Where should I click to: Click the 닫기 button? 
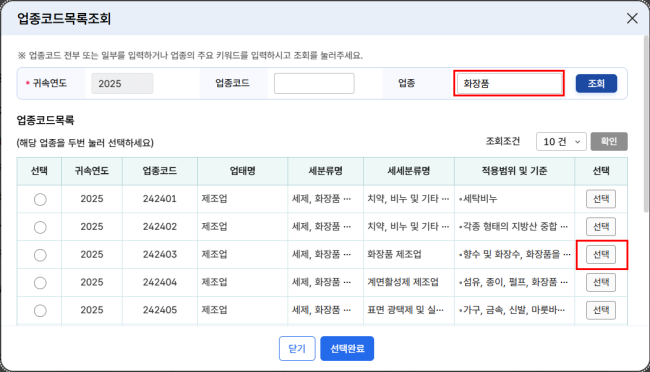tap(297, 348)
